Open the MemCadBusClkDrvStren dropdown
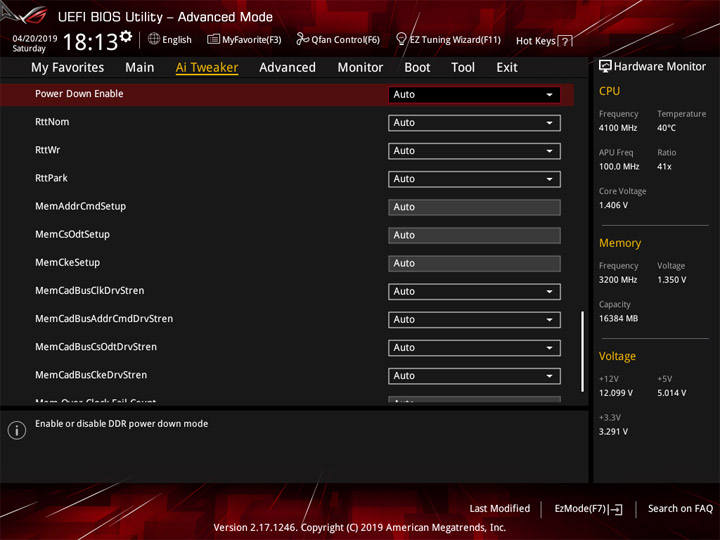720x540 pixels. [474, 291]
